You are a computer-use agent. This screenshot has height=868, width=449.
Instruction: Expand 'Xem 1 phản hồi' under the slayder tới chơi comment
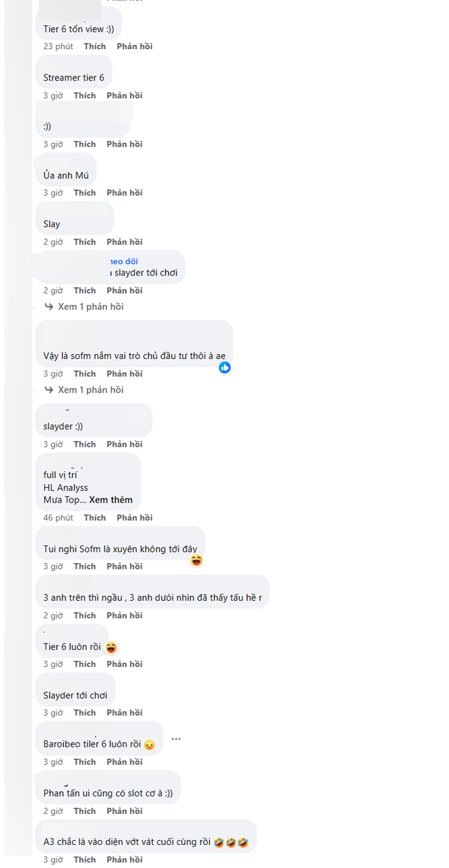point(91,307)
